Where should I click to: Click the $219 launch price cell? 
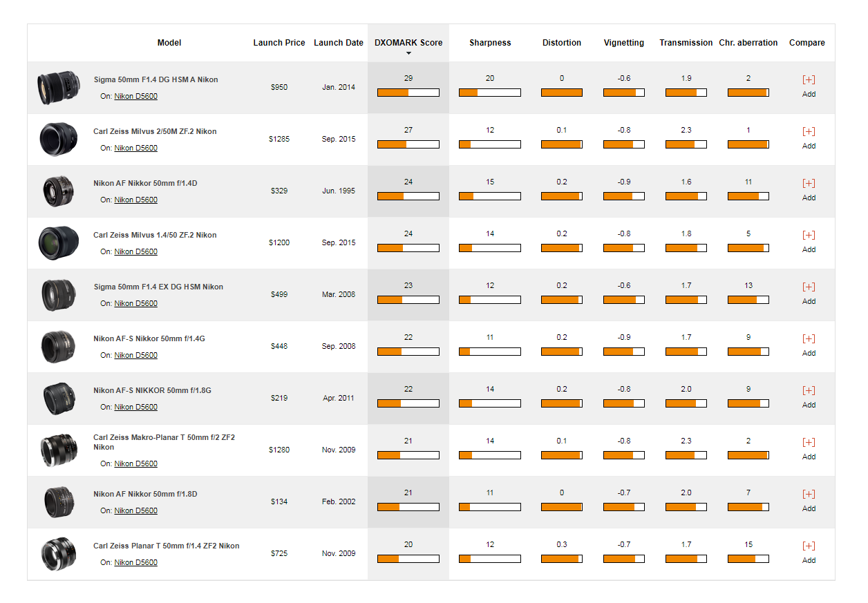point(279,398)
